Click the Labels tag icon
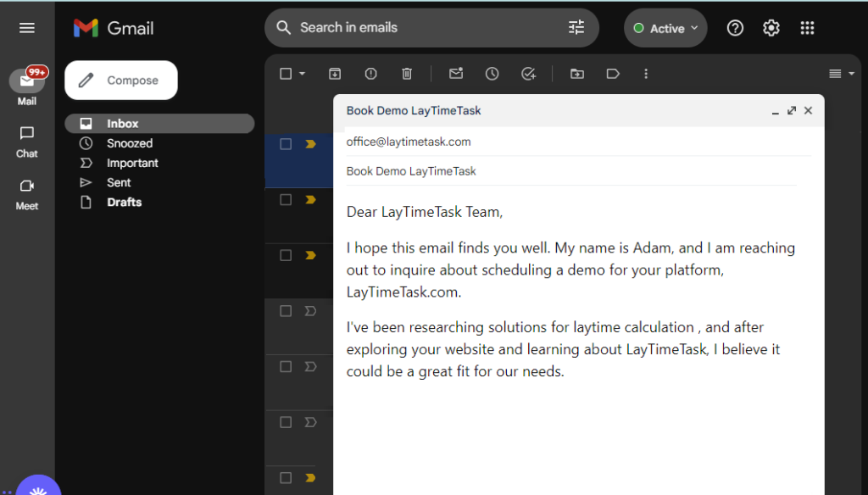The image size is (868, 495). pyautogui.click(x=613, y=74)
